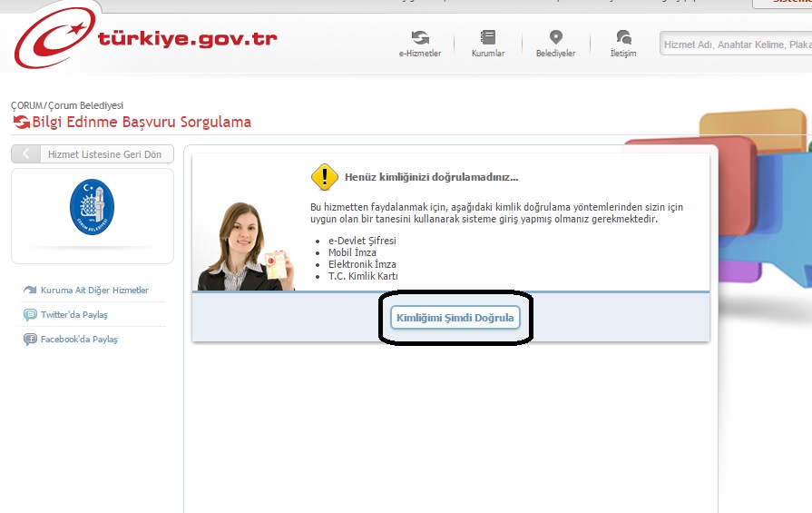
Task: Open İletişim speech bubble icon
Action: coord(623,38)
